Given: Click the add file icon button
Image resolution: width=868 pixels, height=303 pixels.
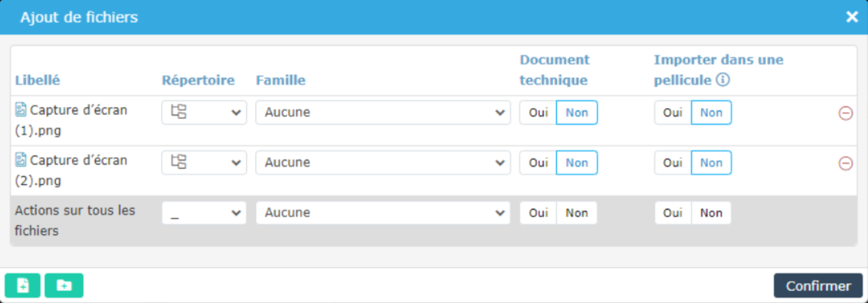Looking at the screenshot, I should coord(23,286).
